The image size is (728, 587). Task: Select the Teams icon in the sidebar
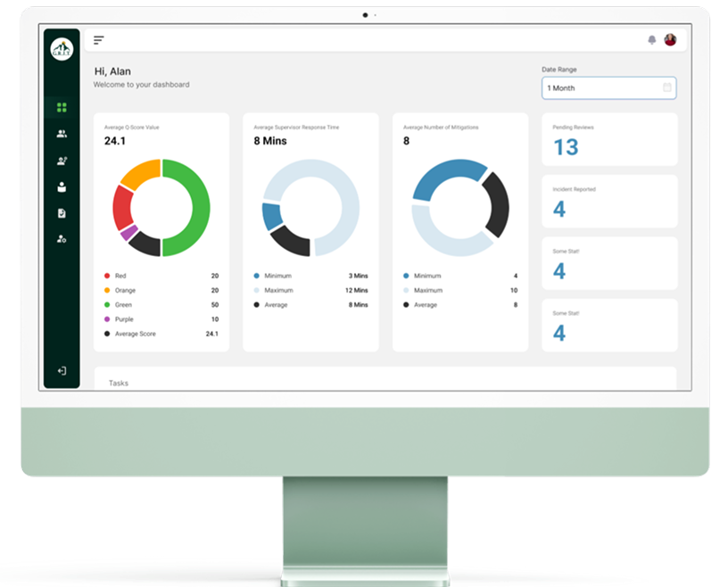(62, 134)
